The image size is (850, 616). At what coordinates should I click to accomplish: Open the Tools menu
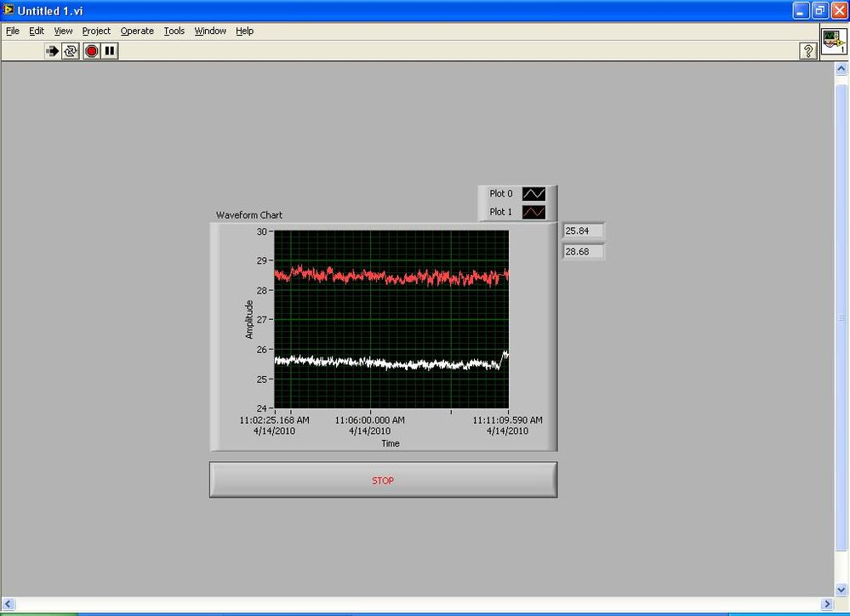(174, 31)
